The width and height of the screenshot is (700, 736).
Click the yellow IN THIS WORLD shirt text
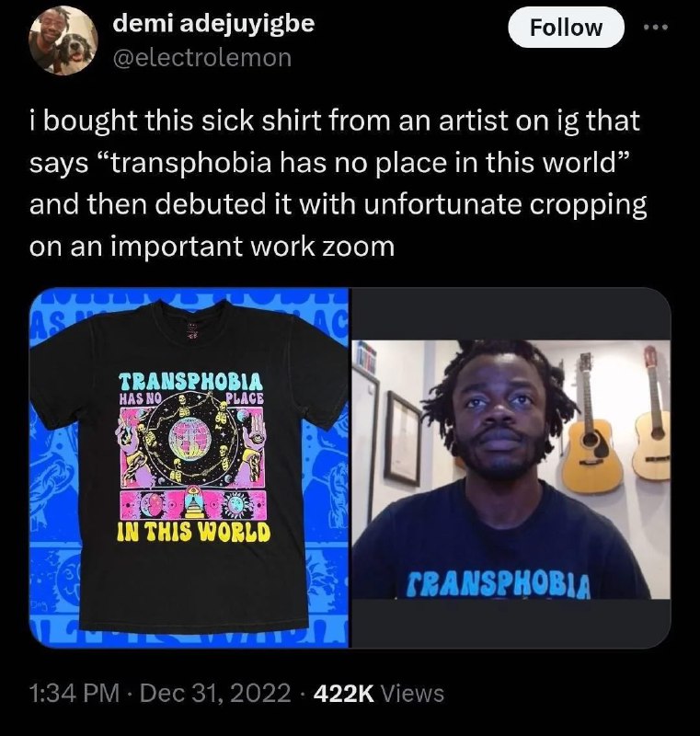193,531
